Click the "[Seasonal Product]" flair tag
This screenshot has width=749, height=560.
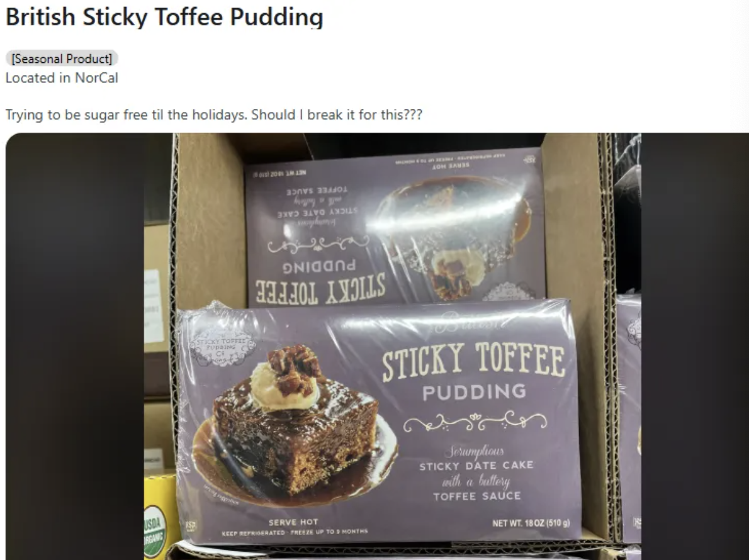pyautogui.click(x=62, y=59)
